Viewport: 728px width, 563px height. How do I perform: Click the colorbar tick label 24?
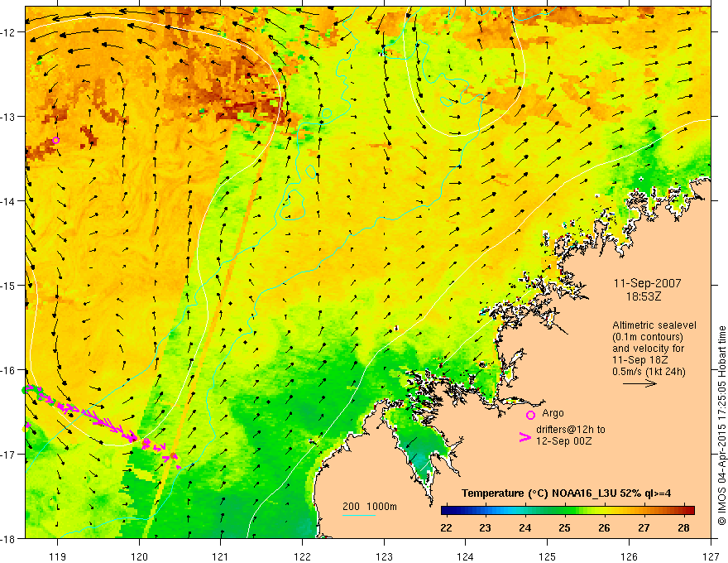point(525,528)
